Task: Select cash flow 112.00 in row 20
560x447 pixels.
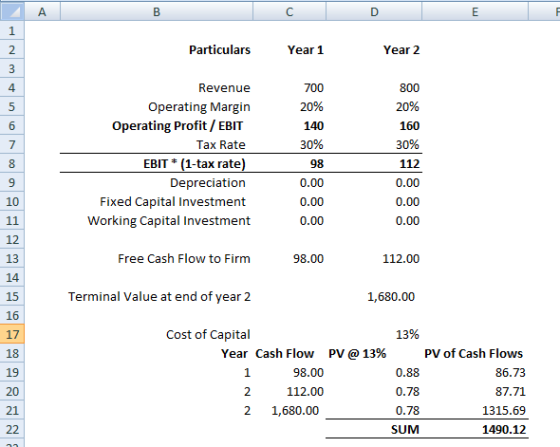Action: point(305,392)
